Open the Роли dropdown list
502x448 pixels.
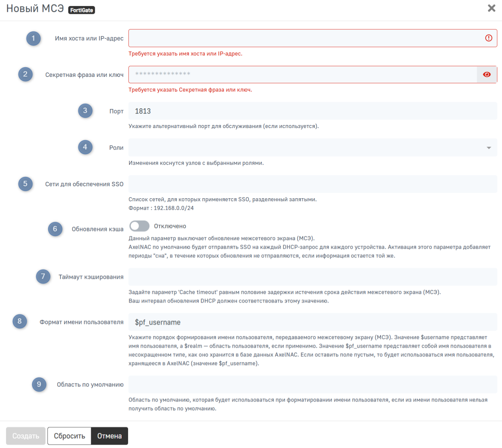tap(306, 147)
